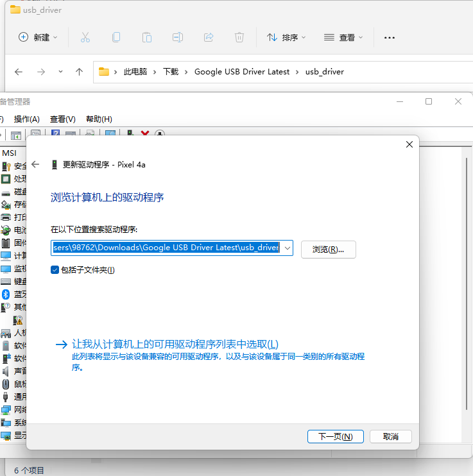Viewport: 473px width, 476px height.
Task: Click 下载 in the Explorer breadcrumb
Action: point(171,72)
